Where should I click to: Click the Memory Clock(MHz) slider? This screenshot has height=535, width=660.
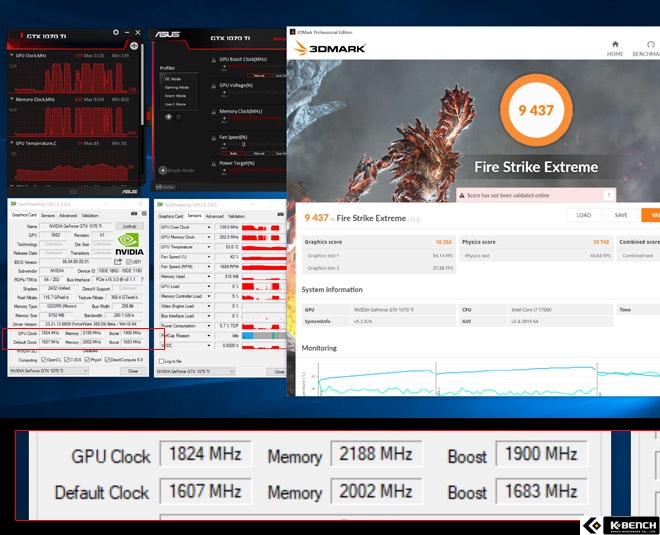256,118
